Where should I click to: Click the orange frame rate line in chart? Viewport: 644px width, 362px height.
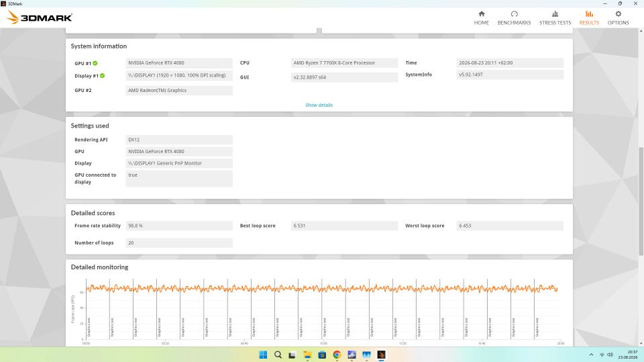(321, 288)
